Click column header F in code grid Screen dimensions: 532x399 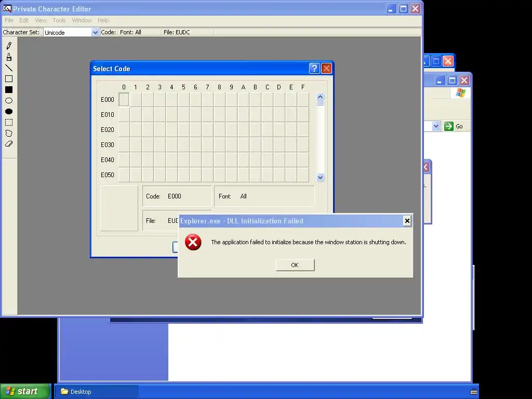point(303,87)
